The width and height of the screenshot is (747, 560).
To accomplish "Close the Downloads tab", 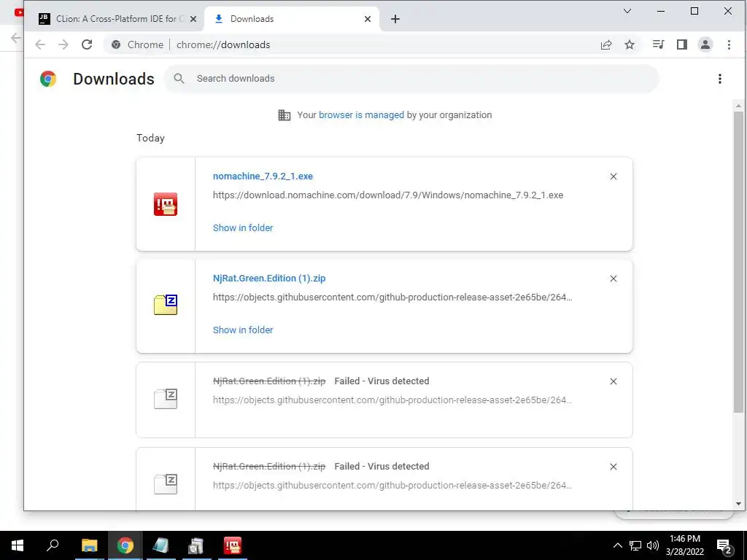I will pos(368,19).
